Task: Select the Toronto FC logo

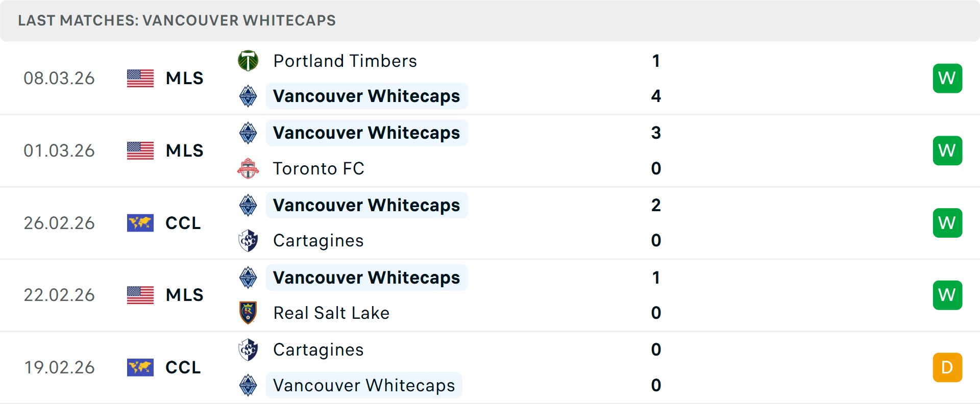Action: 249,168
